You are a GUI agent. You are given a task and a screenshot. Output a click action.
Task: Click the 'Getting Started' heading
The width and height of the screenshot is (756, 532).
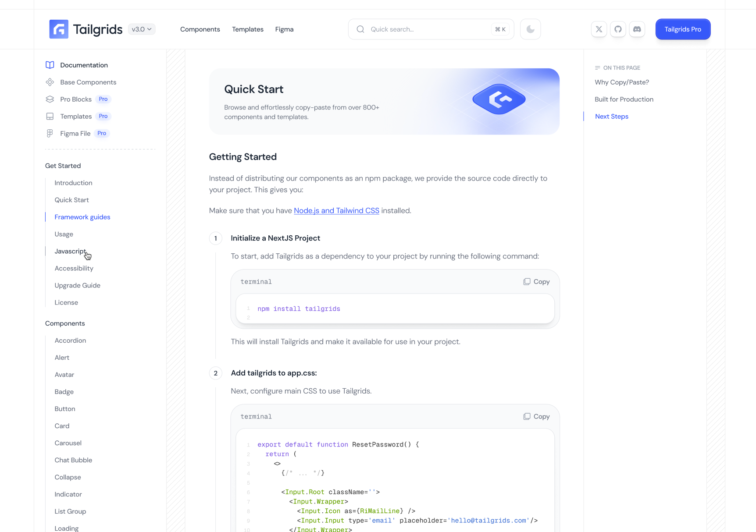[242, 157]
